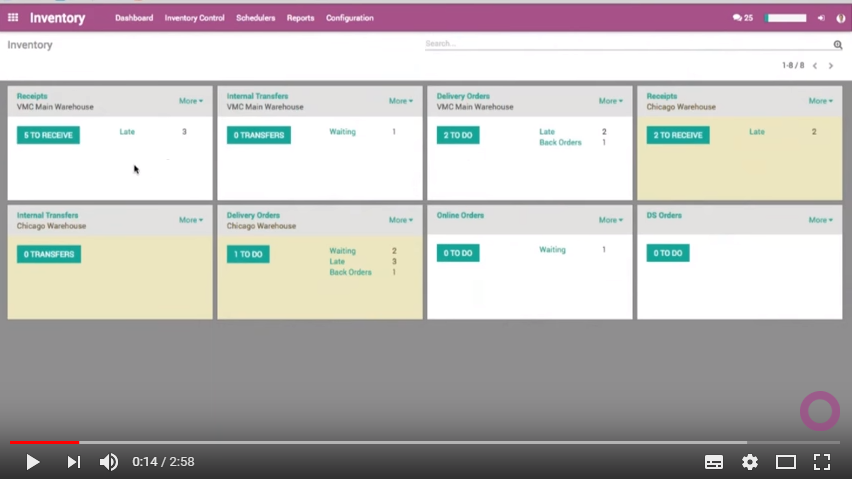Click the search magnifier icon
Viewport: 854px width, 479px height.
click(x=838, y=45)
